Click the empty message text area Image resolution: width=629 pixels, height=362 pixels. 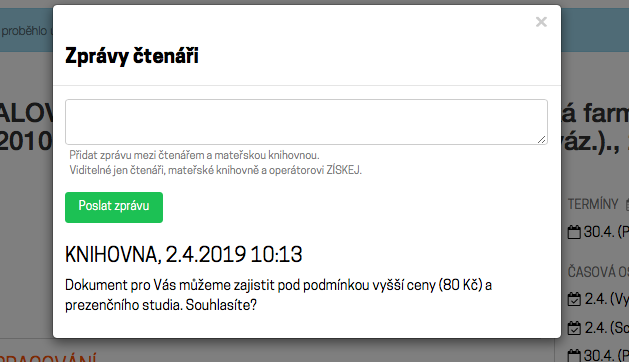click(306, 122)
